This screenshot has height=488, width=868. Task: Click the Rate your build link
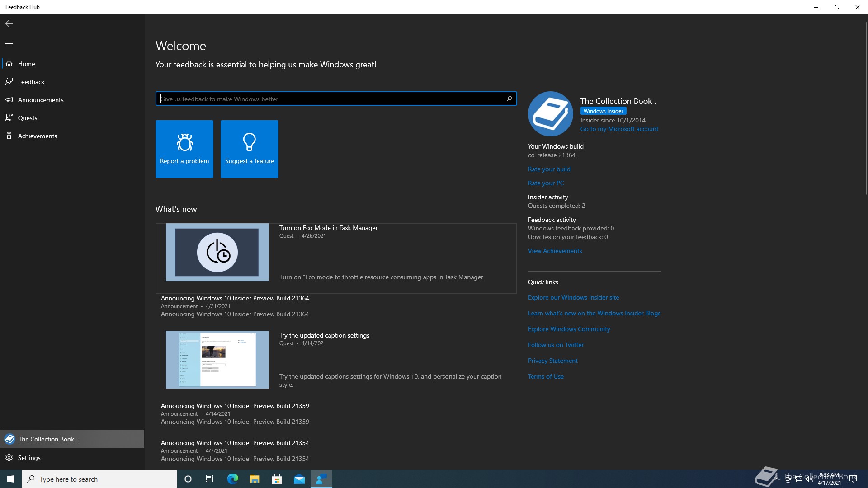pos(549,169)
